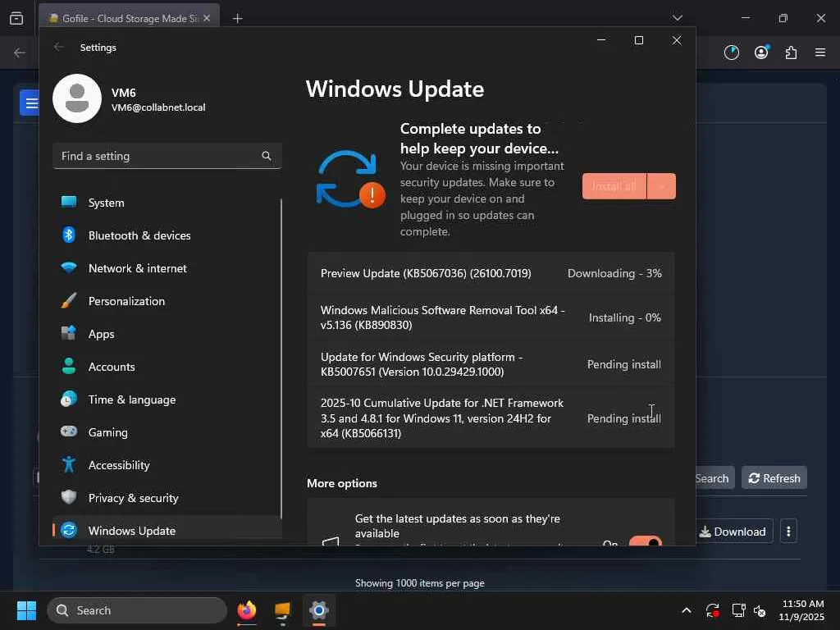The image size is (840, 630).
Task: Click Install all button
Action: [x=614, y=186]
